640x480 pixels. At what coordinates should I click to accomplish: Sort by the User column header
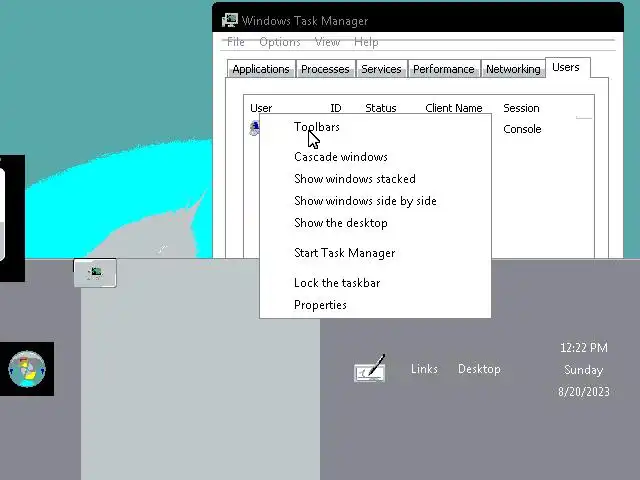tap(261, 108)
